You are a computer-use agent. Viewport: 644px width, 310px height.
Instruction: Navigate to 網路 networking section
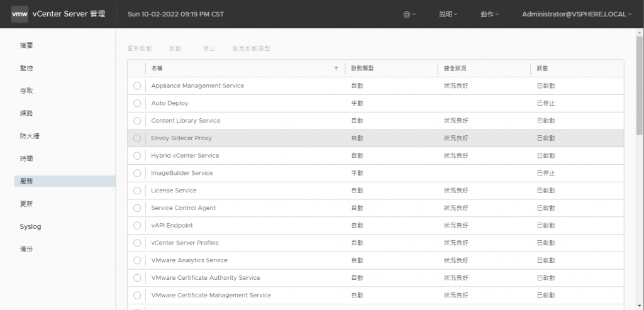point(26,113)
